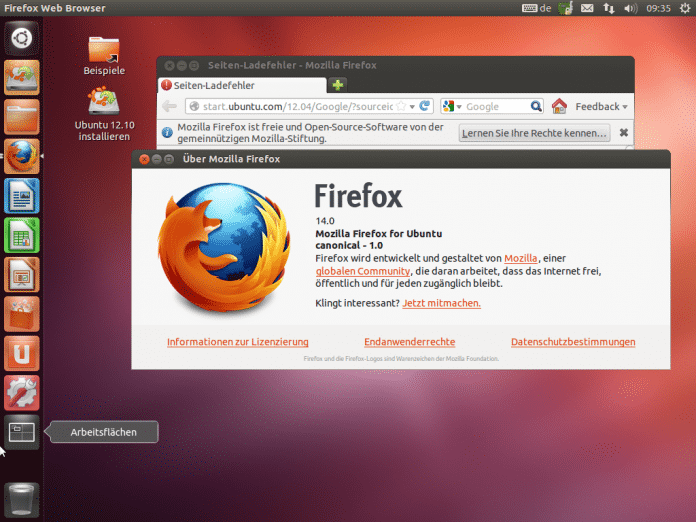Open LibreOffice Writer from the launcher
The height and width of the screenshot is (522, 696).
tap(22, 194)
